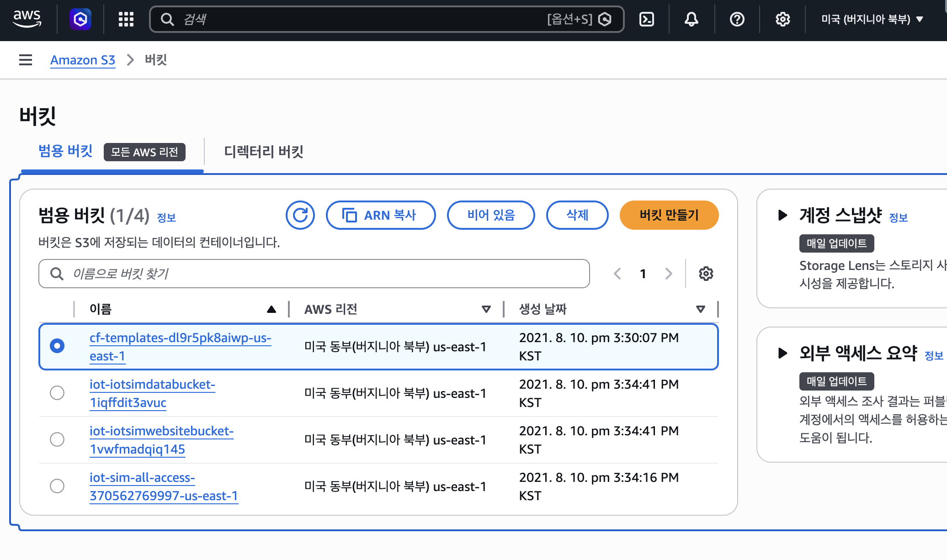
Task: Open the services grid menu icon
Action: pyautogui.click(x=126, y=19)
